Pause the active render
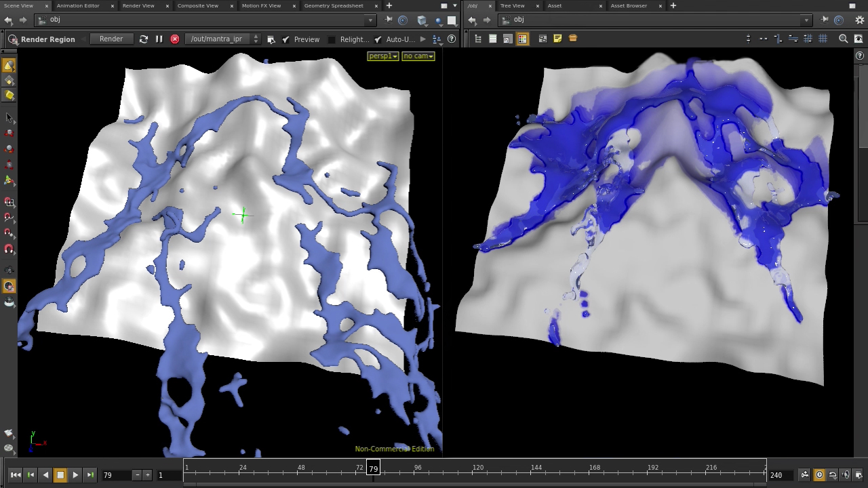This screenshot has width=868, height=488. tap(159, 39)
